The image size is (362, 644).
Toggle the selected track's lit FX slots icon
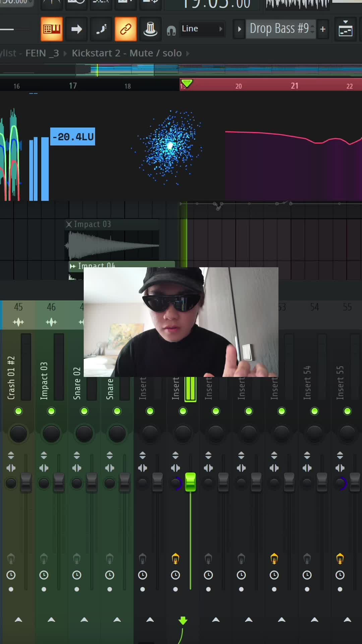point(175,559)
